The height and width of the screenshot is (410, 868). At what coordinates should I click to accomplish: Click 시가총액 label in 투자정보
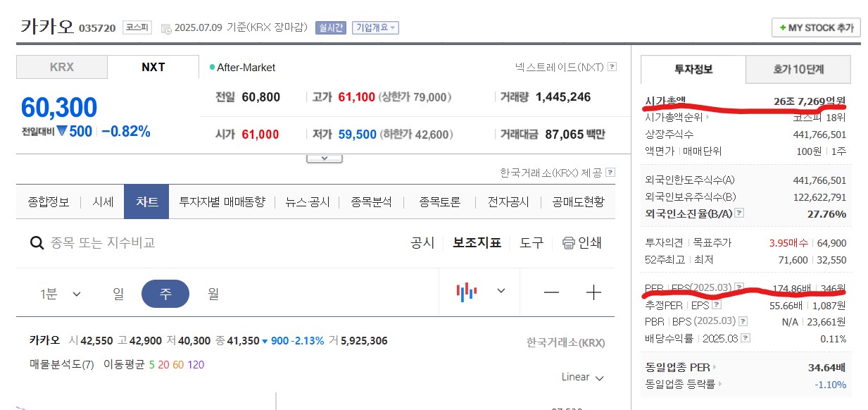tap(665, 101)
